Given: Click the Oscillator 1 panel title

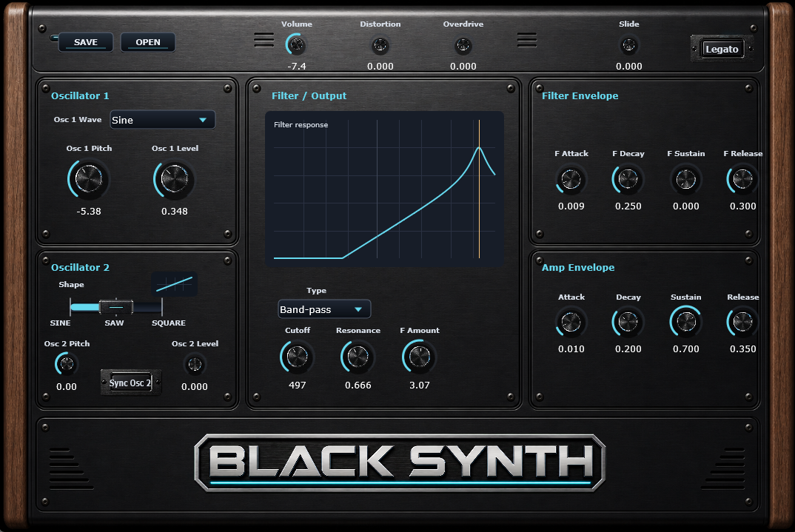Looking at the screenshot, I should (80, 95).
